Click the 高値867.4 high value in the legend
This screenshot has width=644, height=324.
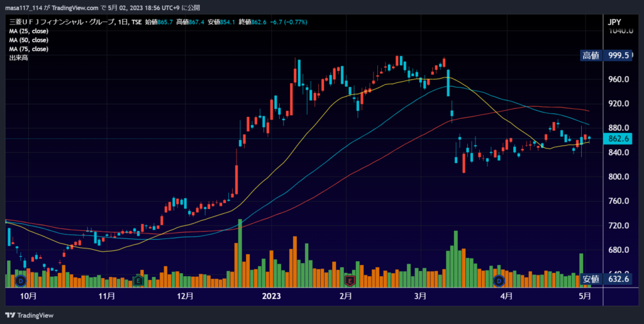pyautogui.click(x=190, y=22)
